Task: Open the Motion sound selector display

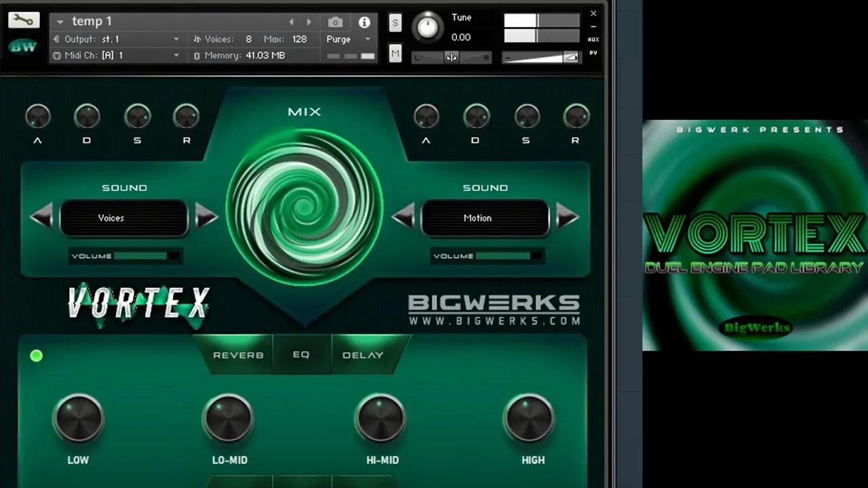Action: [x=486, y=218]
